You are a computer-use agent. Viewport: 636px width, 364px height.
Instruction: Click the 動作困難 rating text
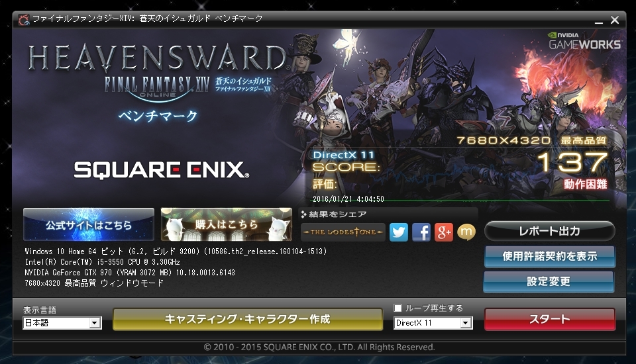point(585,185)
